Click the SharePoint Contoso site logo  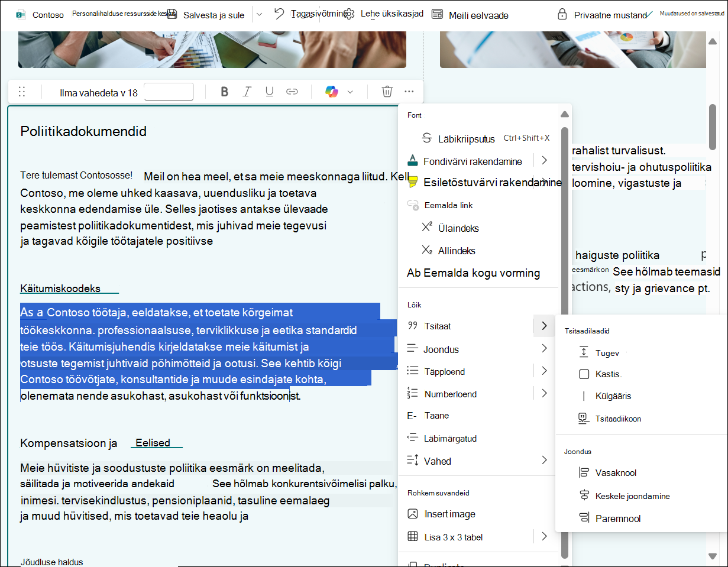coord(21,15)
